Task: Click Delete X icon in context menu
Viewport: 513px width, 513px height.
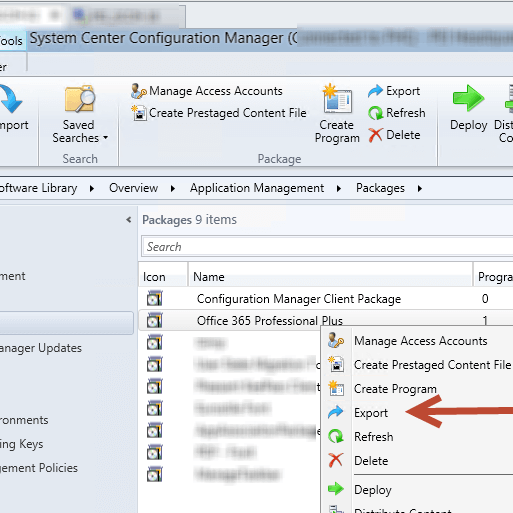Action: pyautogui.click(x=336, y=460)
